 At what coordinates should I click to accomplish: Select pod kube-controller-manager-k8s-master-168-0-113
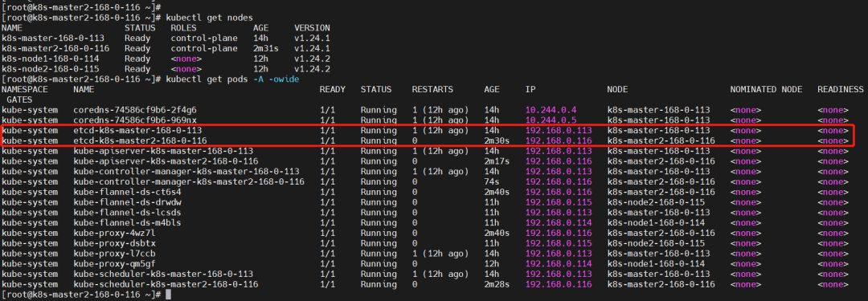click(186, 172)
